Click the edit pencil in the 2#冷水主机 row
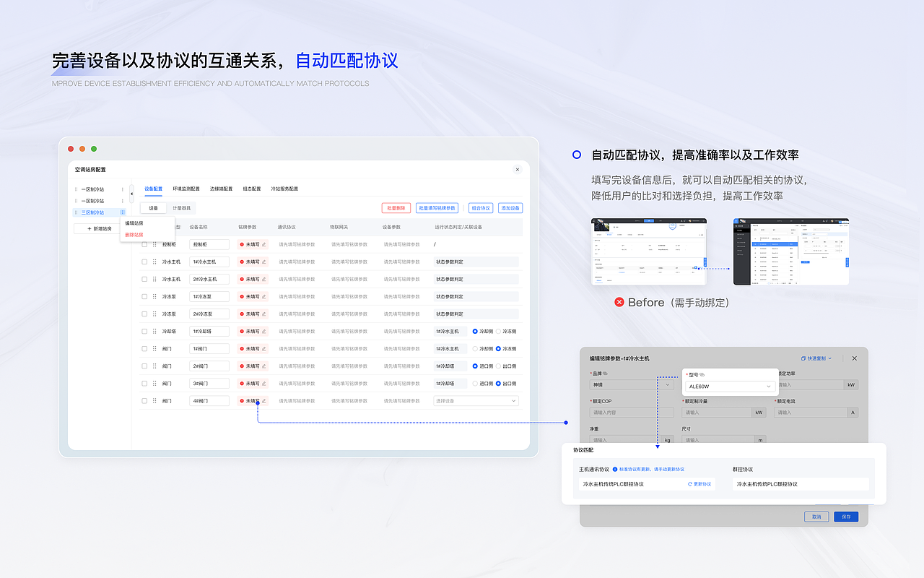 pyautogui.click(x=264, y=280)
